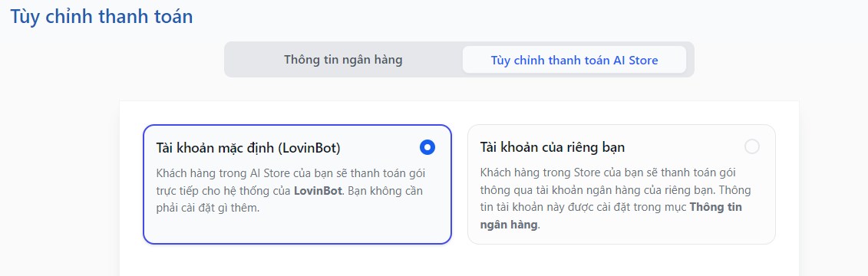Choose the own bank account card description
Viewport: 868px width, 276px height.
click(x=616, y=199)
